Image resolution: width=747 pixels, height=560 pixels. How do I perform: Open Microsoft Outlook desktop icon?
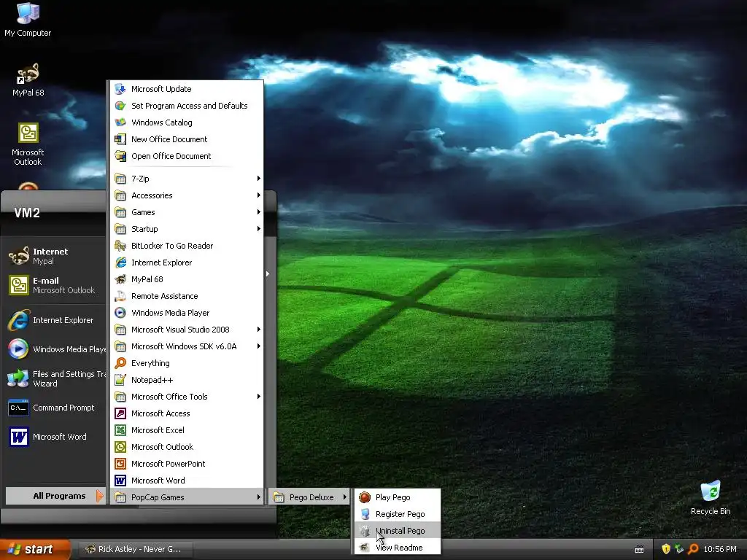tap(28, 144)
